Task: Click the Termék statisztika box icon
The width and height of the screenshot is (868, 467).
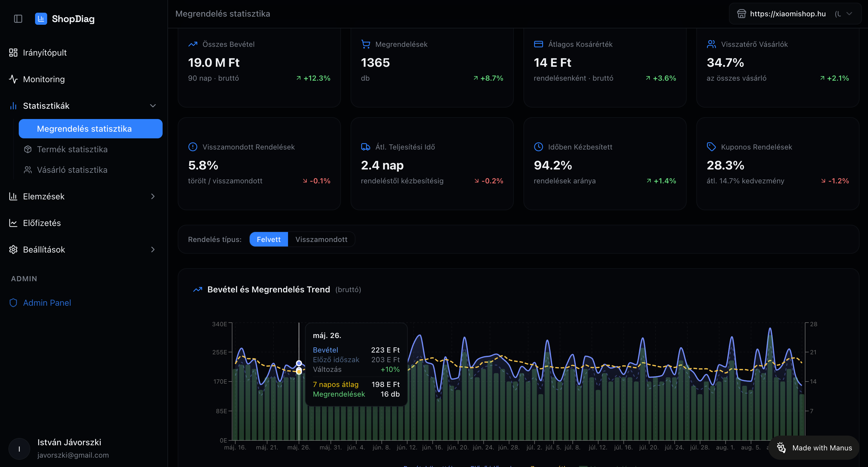Action: [28, 149]
